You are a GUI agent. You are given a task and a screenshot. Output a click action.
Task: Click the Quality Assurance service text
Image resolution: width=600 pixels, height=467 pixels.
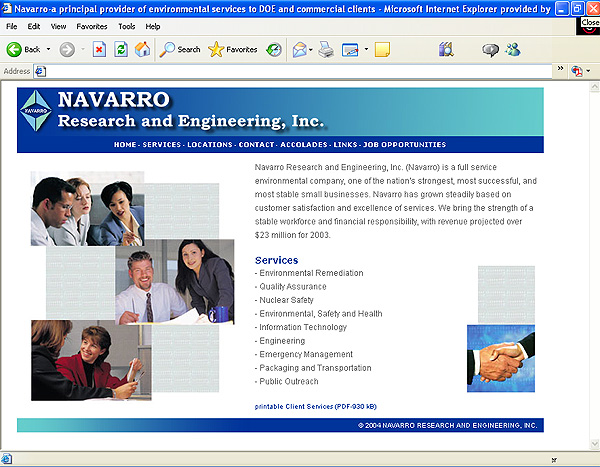pos(293,287)
